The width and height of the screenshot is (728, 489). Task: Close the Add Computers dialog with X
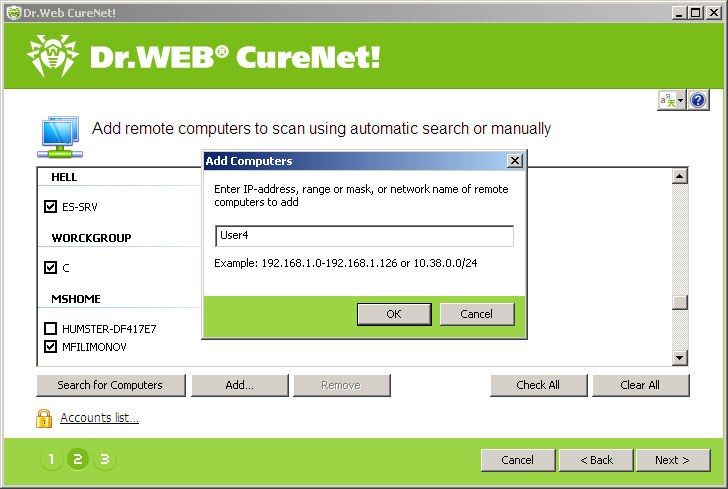(514, 161)
